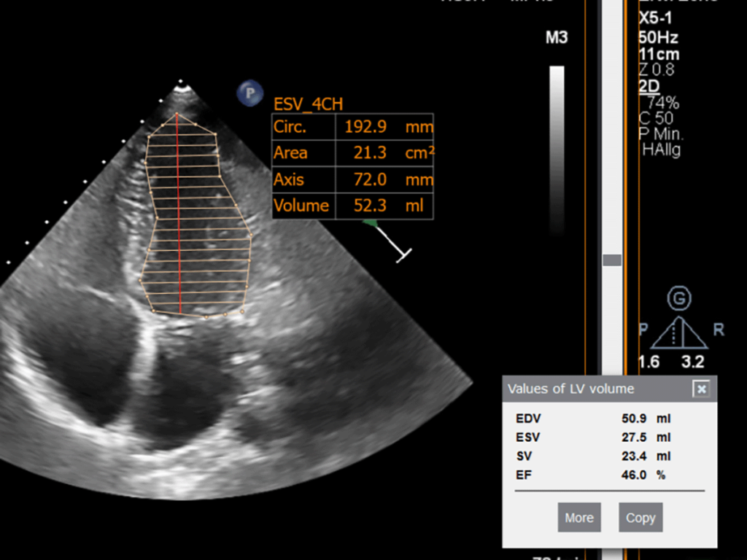Click the More button
Viewport: 747px width, 560px height.
[x=579, y=518]
